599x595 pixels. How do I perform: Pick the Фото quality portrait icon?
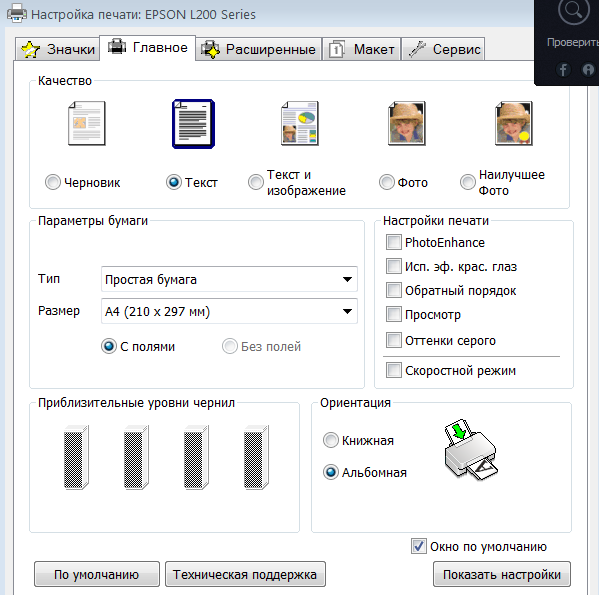point(407,123)
